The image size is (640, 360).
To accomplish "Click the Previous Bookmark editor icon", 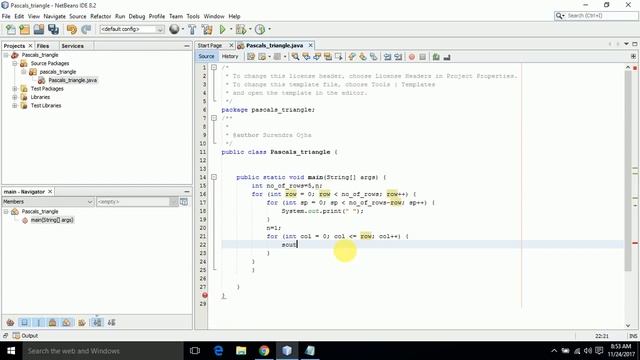I will [x=352, y=57].
